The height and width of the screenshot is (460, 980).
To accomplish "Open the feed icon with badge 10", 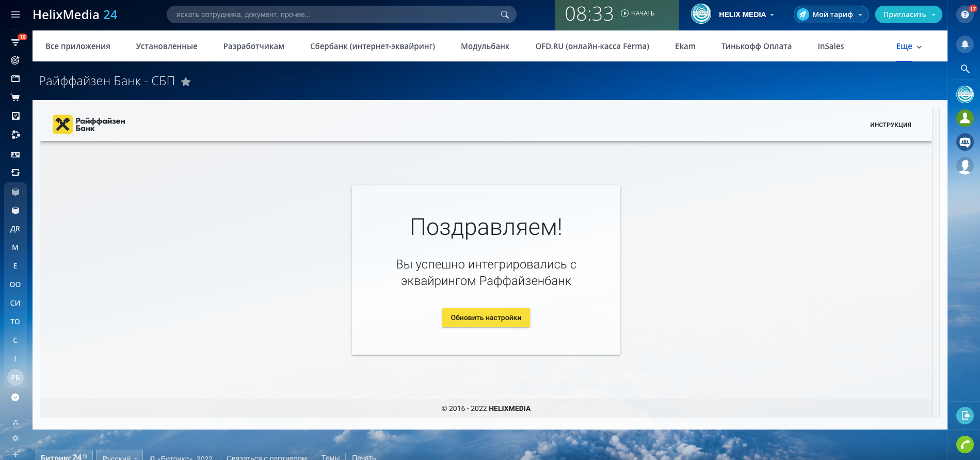I will click(15, 42).
